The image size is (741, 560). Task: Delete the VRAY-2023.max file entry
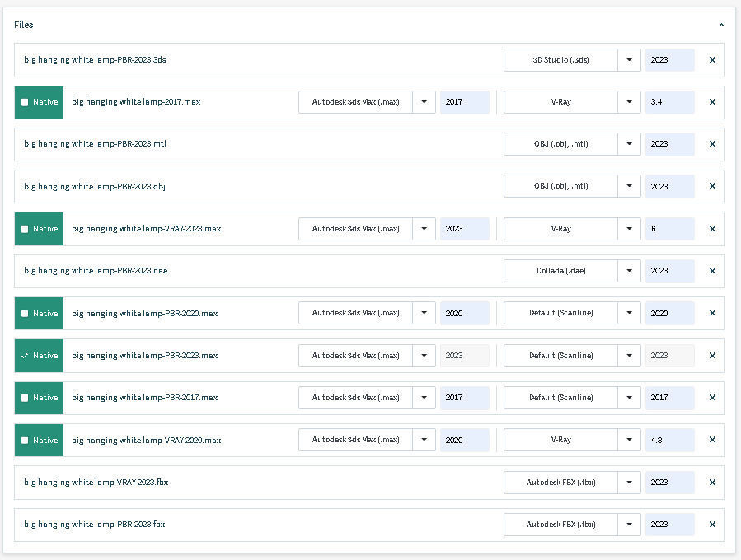point(712,229)
